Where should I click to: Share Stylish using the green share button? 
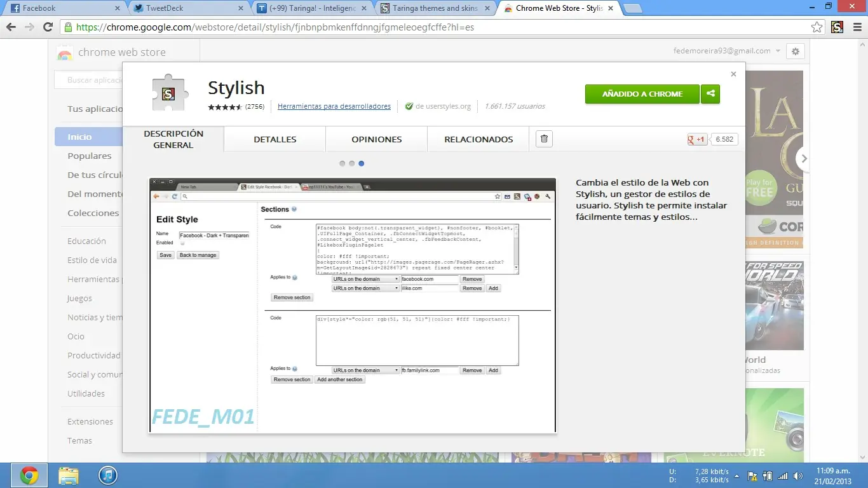710,94
